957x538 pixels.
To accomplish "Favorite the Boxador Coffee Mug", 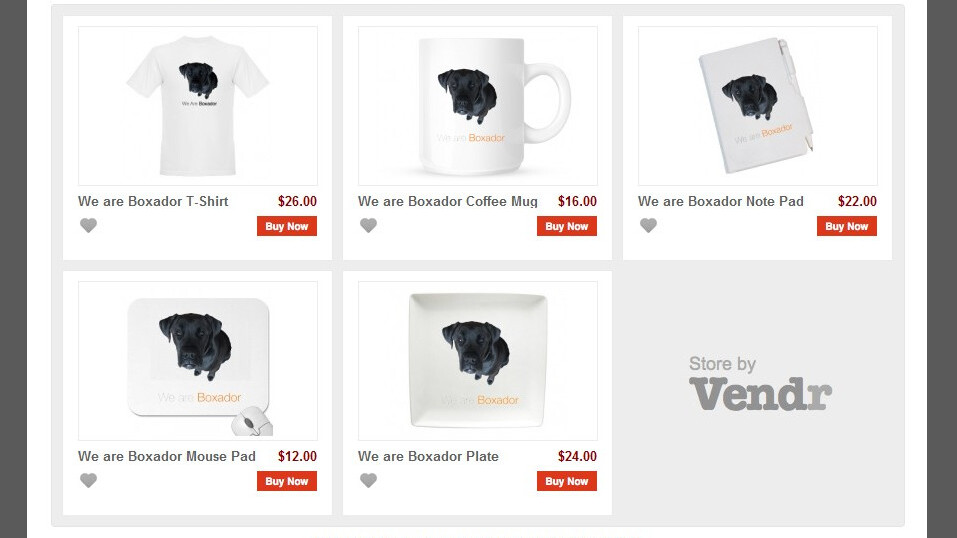I will click(x=369, y=226).
